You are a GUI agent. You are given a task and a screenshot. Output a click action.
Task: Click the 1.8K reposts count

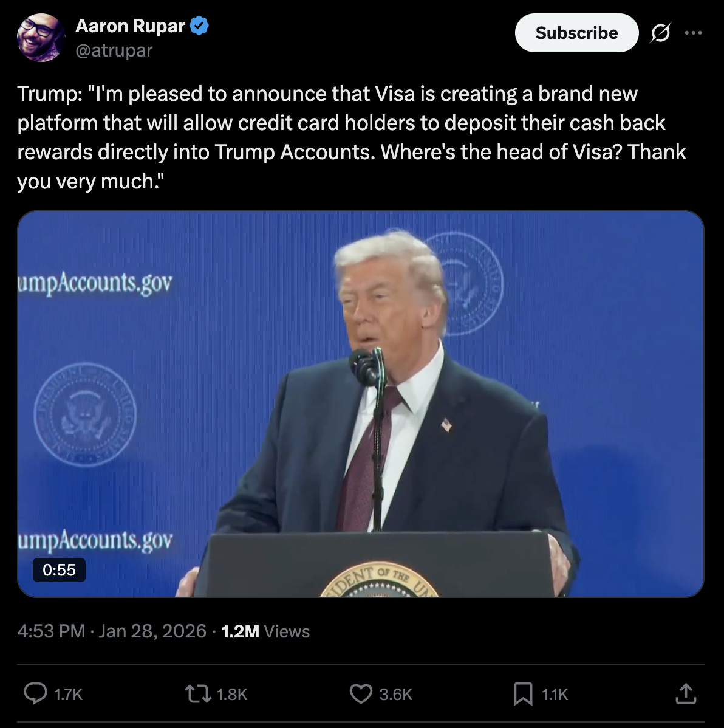tap(232, 694)
